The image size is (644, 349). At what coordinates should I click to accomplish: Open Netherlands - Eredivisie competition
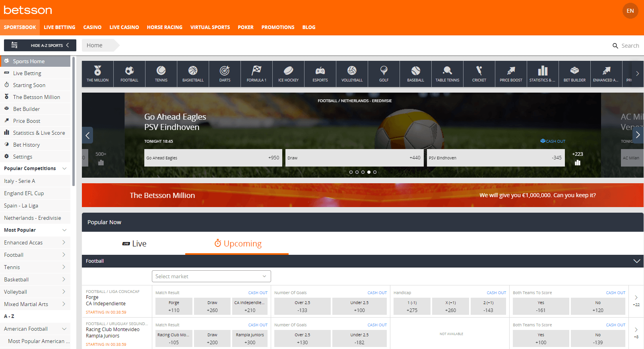pos(35,218)
